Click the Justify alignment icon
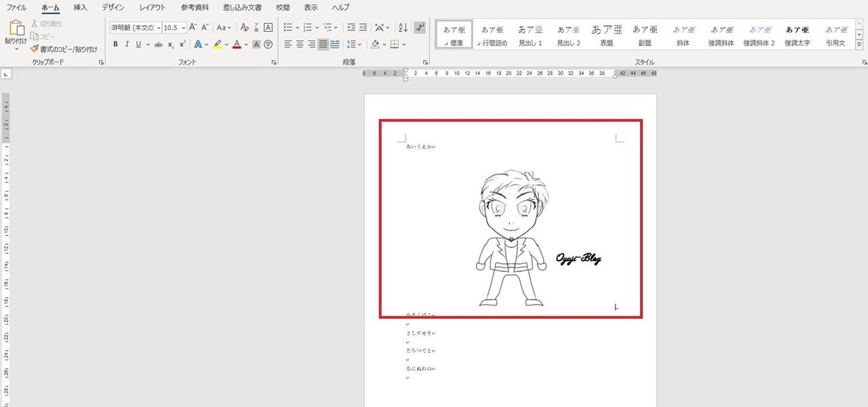 point(323,44)
